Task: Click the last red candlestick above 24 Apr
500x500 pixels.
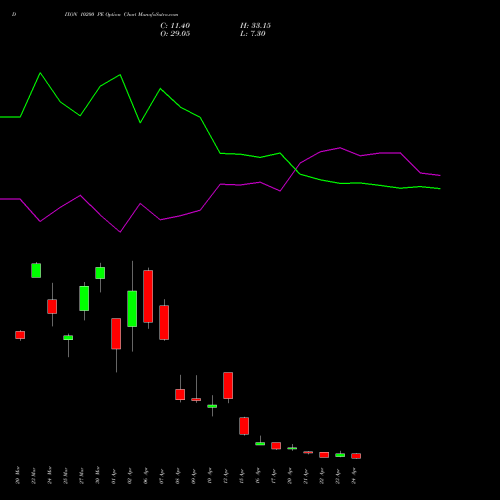Action: click(x=356, y=456)
